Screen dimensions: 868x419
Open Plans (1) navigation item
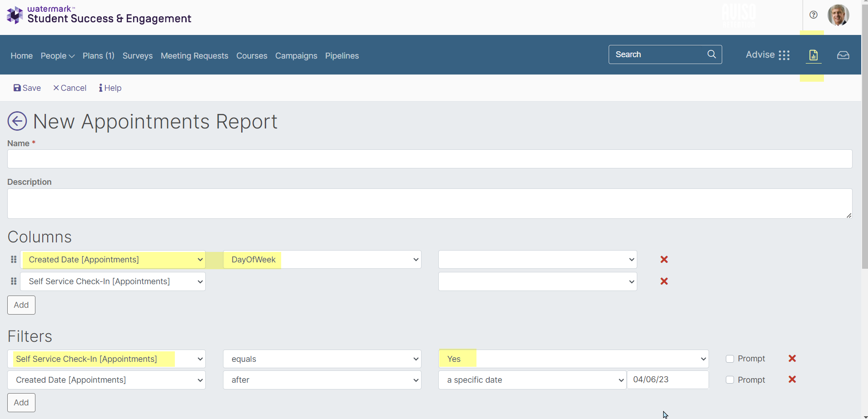click(x=99, y=56)
